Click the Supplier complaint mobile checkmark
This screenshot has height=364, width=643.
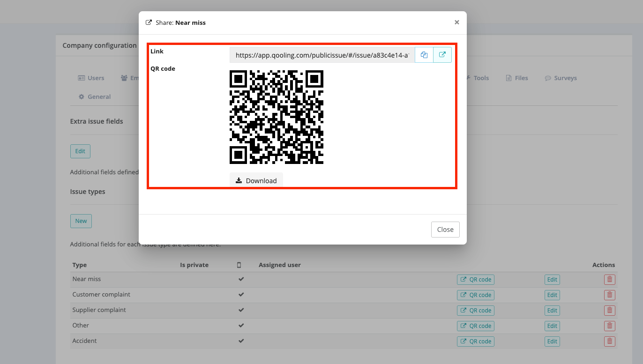pyautogui.click(x=241, y=310)
